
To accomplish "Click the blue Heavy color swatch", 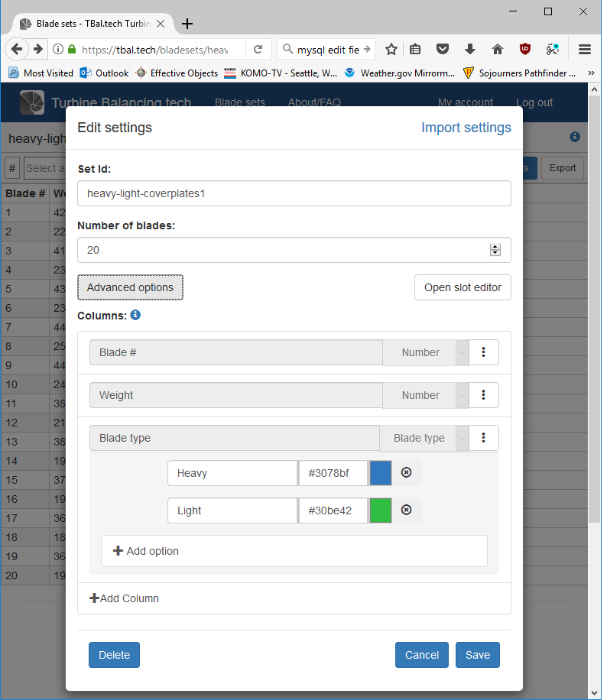I will [x=381, y=473].
